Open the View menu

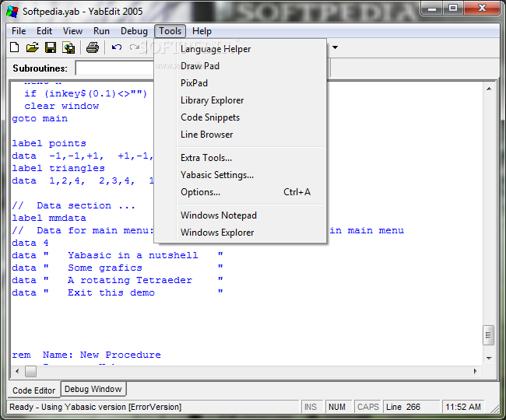tap(72, 31)
